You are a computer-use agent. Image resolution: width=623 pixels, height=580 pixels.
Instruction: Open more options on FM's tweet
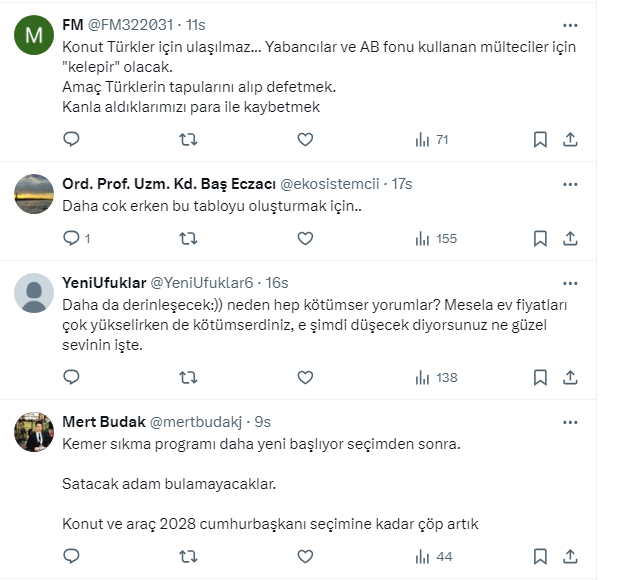pos(570,24)
